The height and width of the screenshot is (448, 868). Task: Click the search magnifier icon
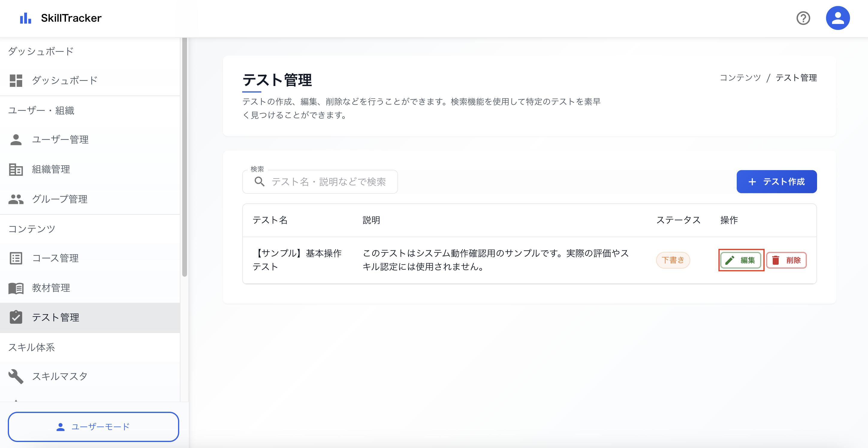[260, 182]
